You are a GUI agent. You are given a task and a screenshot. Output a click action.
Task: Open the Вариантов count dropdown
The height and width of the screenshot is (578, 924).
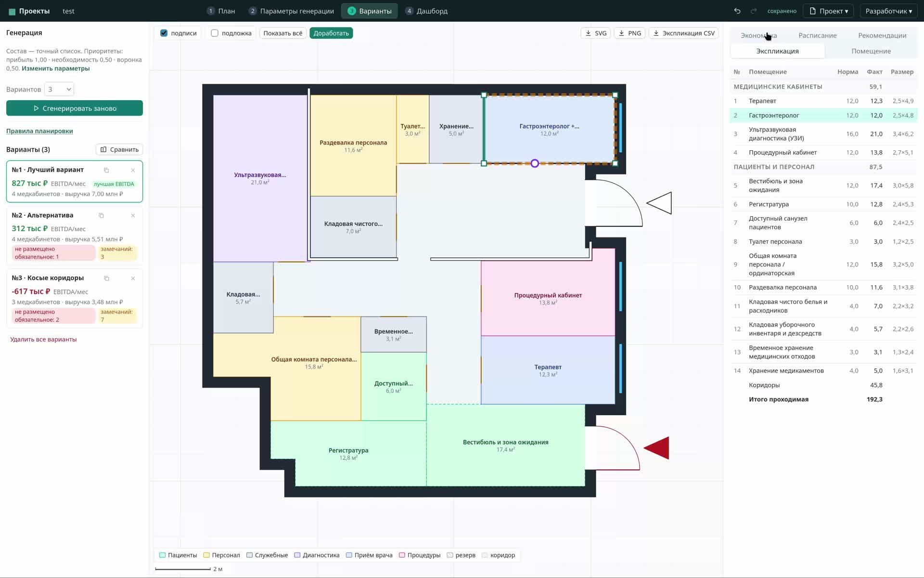59,89
